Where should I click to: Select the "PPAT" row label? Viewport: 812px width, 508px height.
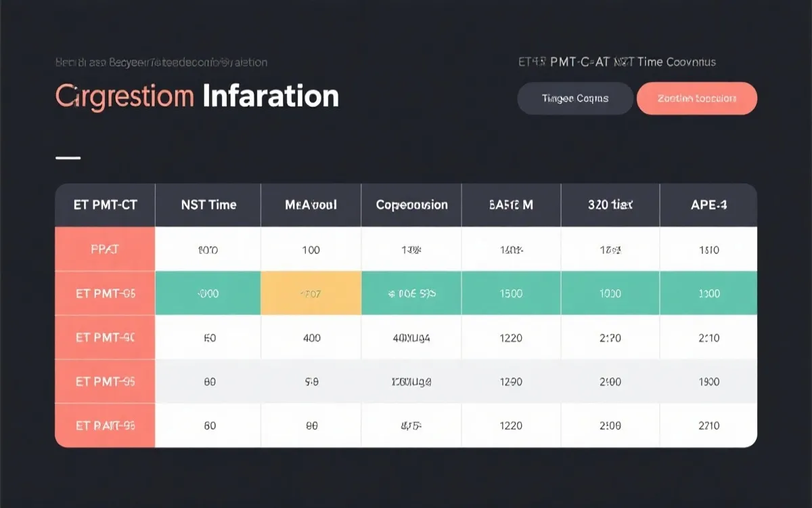coord(105,249)
